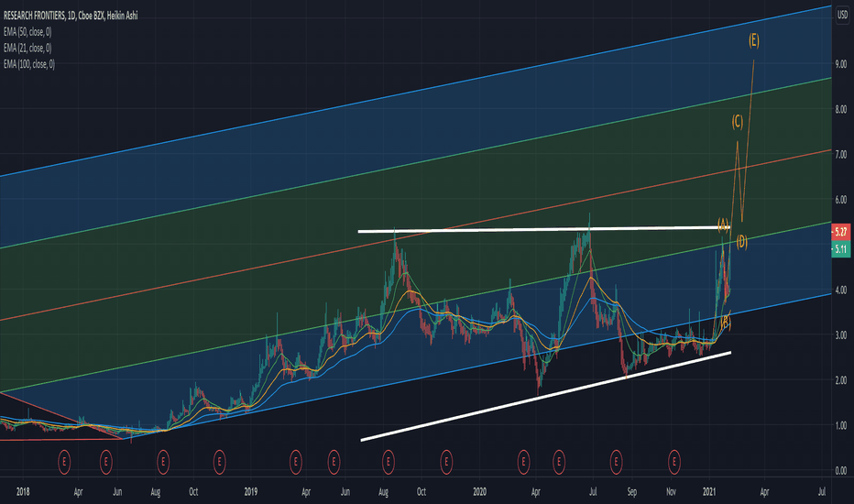This screenshot has height=504, width=854.
Task: Click the earnings marker near March 2018
Action: point(64,462)
